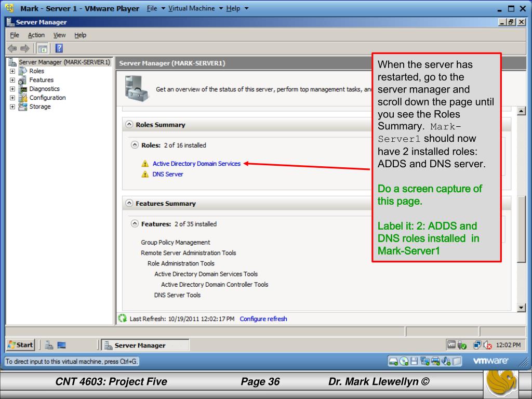Open the VMware Player Help dropdown menu

click(x=237, y=8)
